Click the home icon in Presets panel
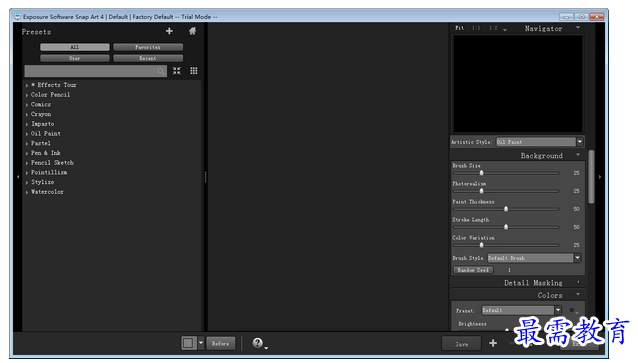 point(192,31)
